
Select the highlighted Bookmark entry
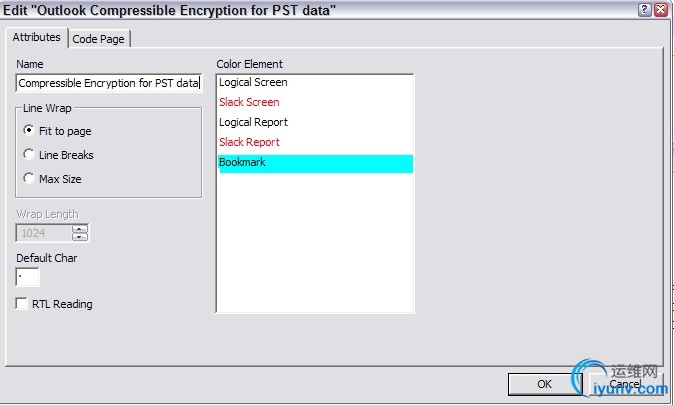[243, 162]
